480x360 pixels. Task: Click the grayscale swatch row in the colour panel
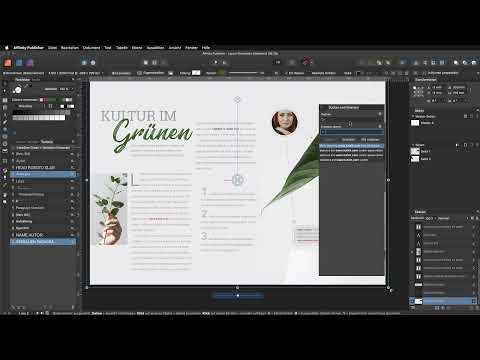point(39,118)
